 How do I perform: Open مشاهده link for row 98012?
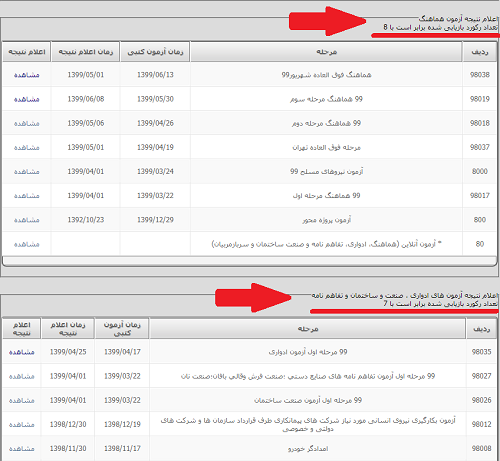click(22, 425)
